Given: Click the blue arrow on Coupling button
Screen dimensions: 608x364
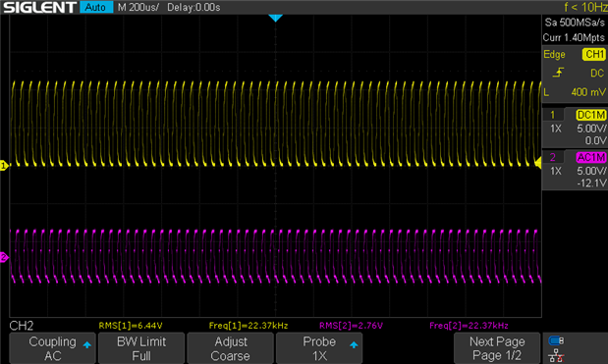Looking at the screenshot, I should (86, 345).
